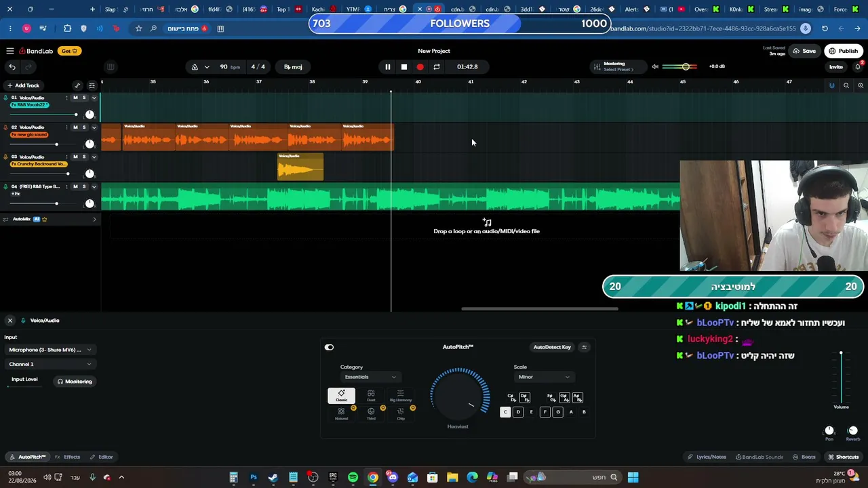The height and width of the screenshot is (488, 868).
Task: Save the project
Action: point(805,51)
